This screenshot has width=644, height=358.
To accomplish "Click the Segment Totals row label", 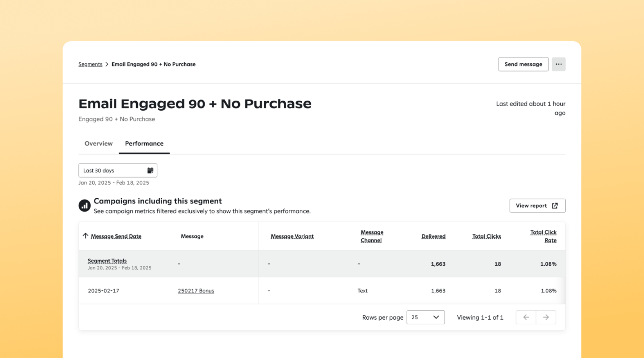I will coord(107,261).
